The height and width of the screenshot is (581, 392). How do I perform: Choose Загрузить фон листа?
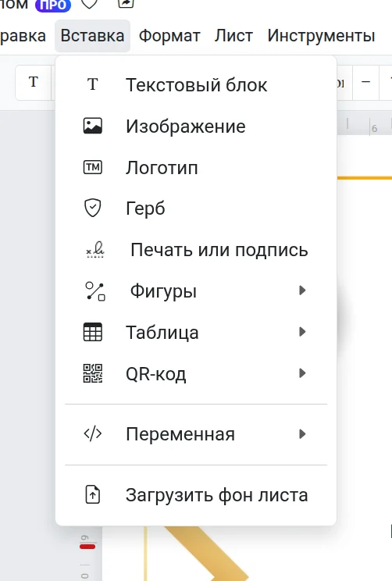pyautogui.click(x=196, y=495)
